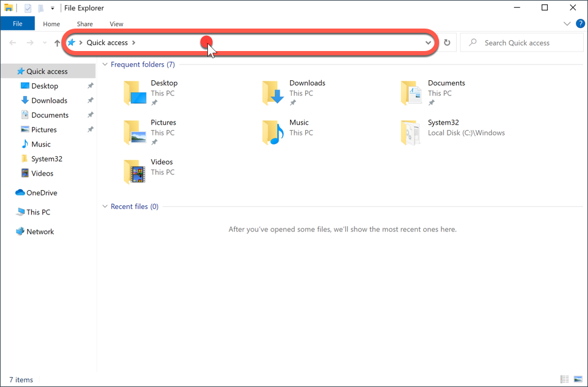The image size is (588, 387).
Task: Refresh the Quick access view
Action: (x=447, y=43)
